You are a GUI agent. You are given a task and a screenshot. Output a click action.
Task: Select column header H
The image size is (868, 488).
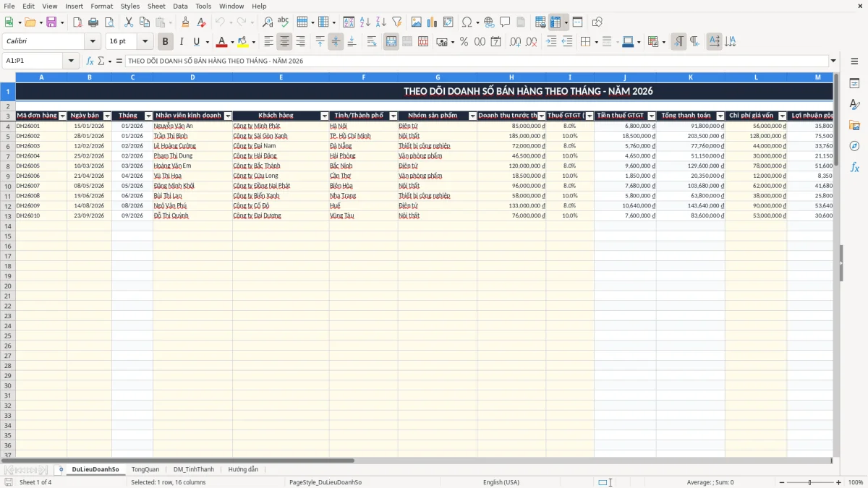[x=511, y=77]
